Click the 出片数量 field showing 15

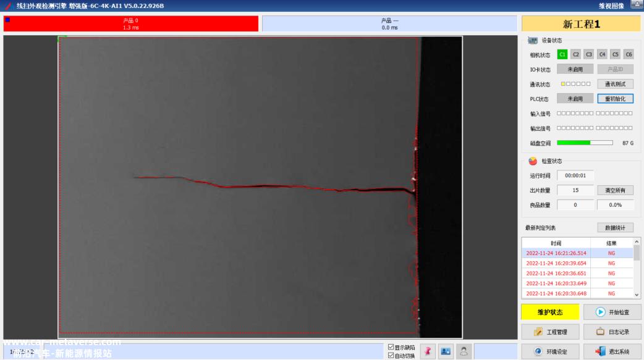575,190
